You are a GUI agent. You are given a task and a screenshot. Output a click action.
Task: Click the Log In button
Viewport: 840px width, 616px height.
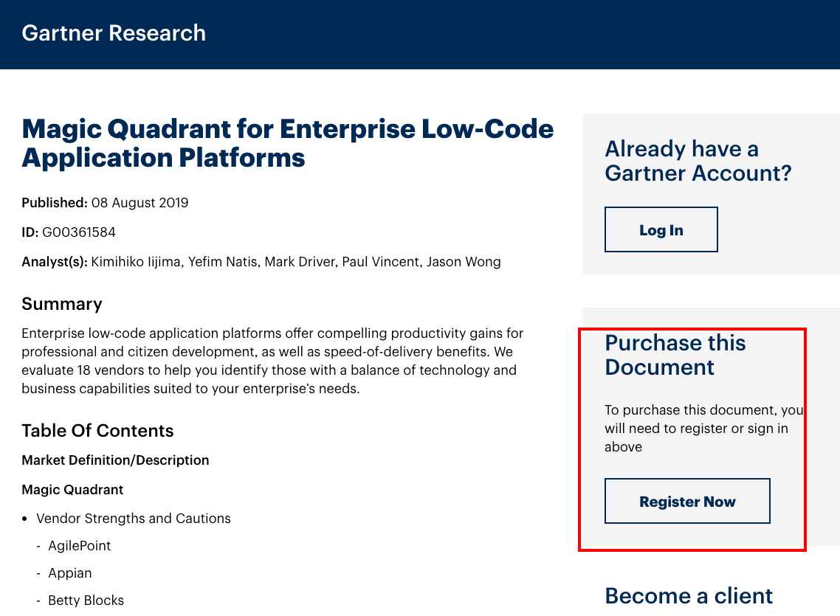661,229
